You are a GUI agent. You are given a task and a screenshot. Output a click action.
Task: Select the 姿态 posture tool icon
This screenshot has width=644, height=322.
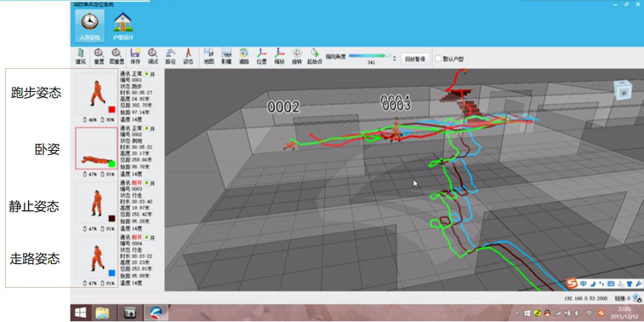click(188, 56)
